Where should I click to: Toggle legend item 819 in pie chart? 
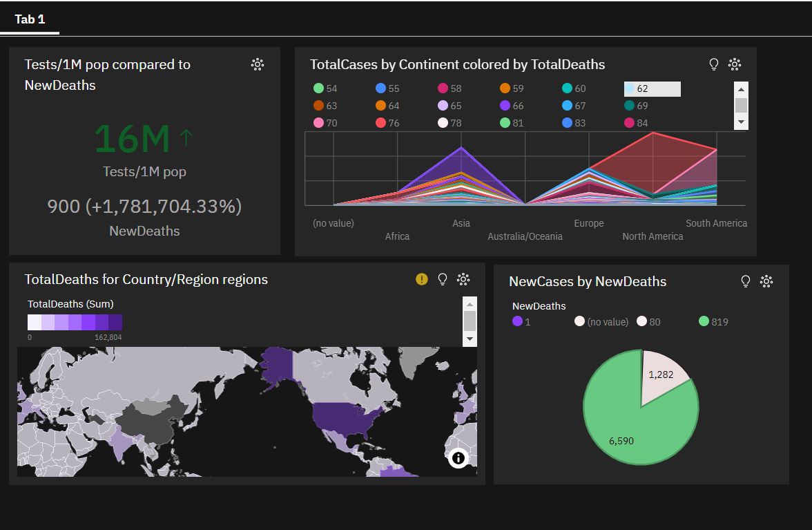[x=713, y=321]
